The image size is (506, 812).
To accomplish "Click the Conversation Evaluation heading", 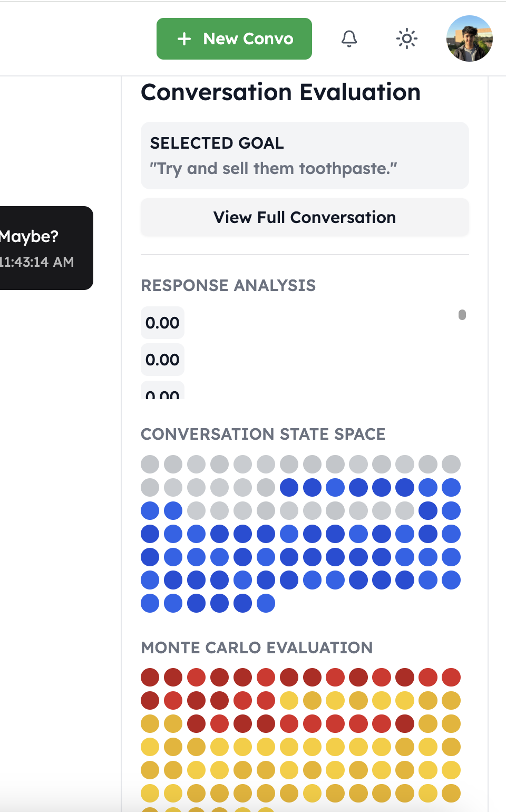I will pyautogui.click(x=280, y=92).
